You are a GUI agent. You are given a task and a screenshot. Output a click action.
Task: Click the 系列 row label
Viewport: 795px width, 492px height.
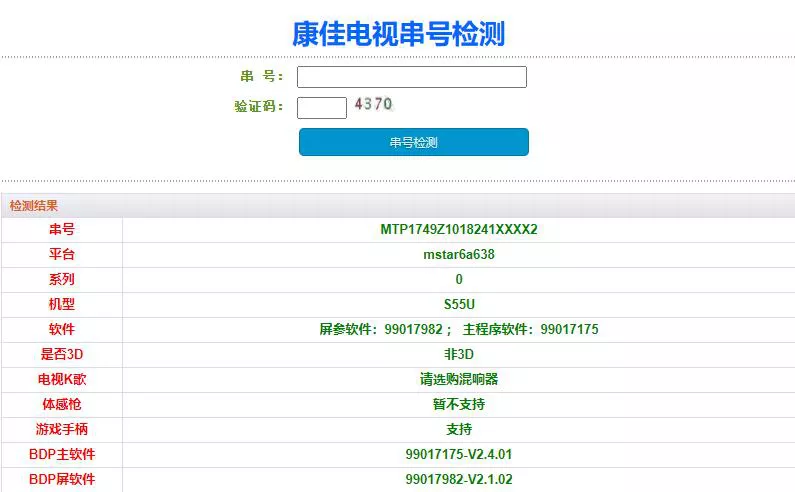pyautogui.click(x=62, y=279)
